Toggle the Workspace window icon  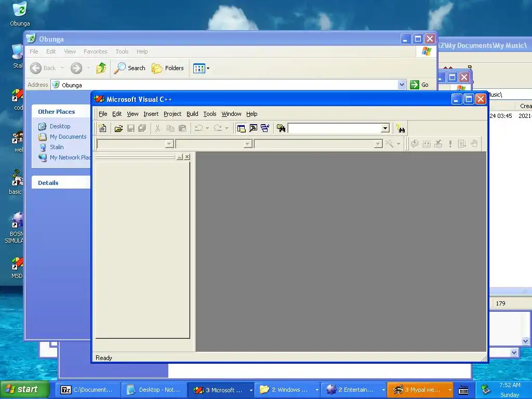coord(241,128)
